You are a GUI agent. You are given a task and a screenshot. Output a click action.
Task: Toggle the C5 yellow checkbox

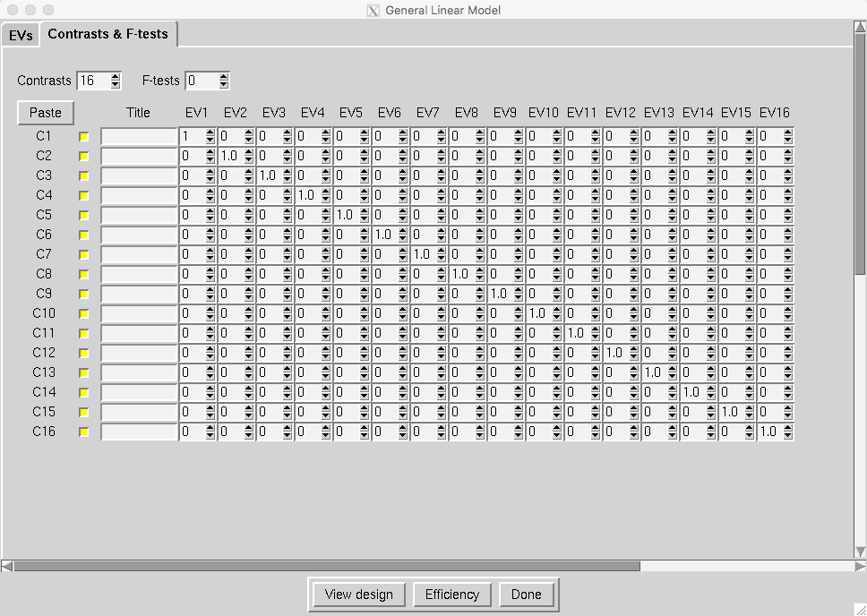pos(83,215)
